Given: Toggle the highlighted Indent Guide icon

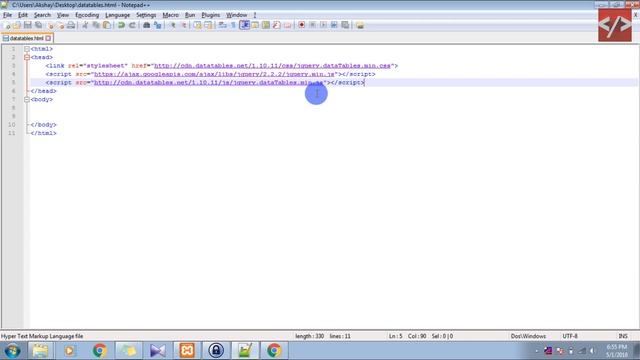Looking at the screenshot, I should coord(244,25).
